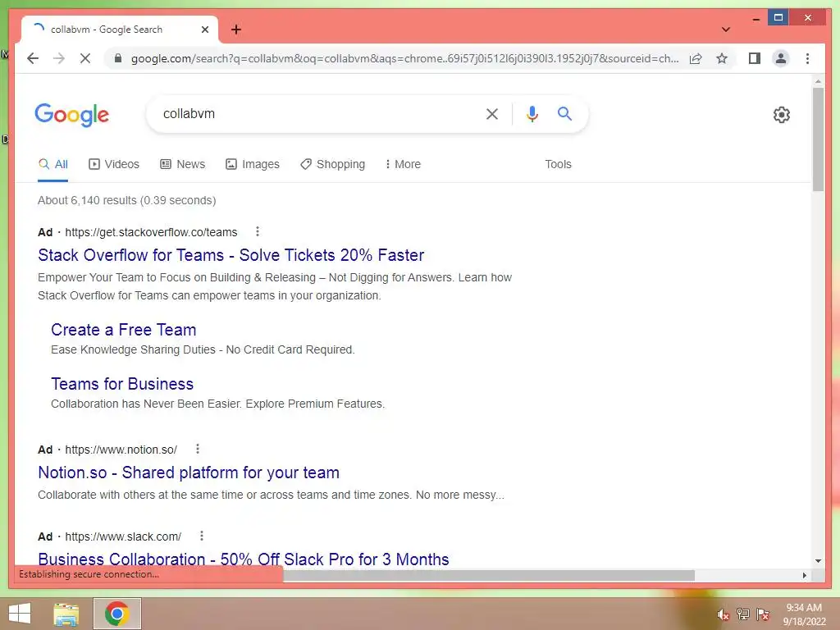Click the Chrome taskbar icon

click(x=116, y=614)
